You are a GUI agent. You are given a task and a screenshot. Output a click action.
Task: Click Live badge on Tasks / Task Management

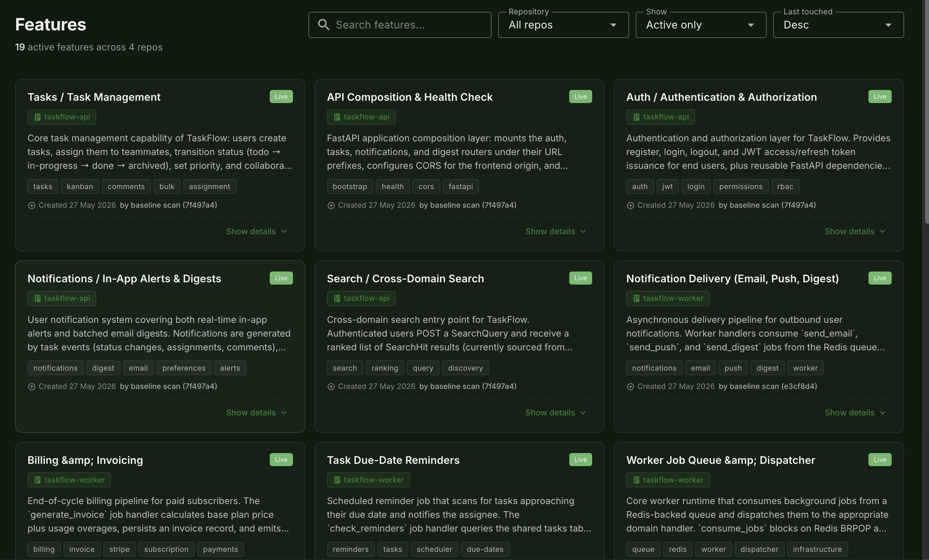[x=281, y=96]
